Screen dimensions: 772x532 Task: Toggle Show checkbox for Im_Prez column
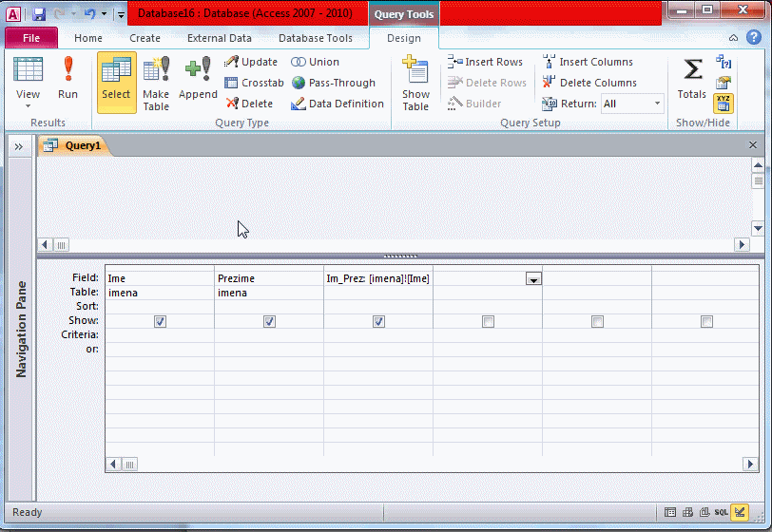(x=378, y=322)
